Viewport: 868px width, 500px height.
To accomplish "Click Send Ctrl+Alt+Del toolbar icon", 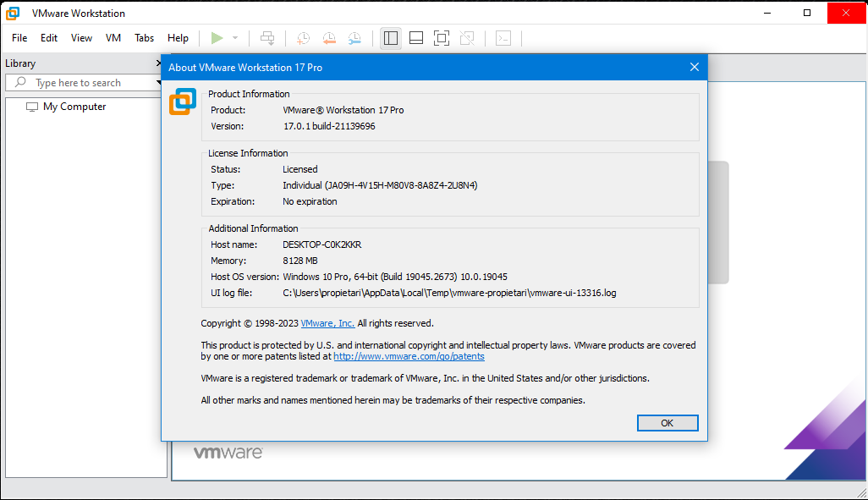I will 267,38.
